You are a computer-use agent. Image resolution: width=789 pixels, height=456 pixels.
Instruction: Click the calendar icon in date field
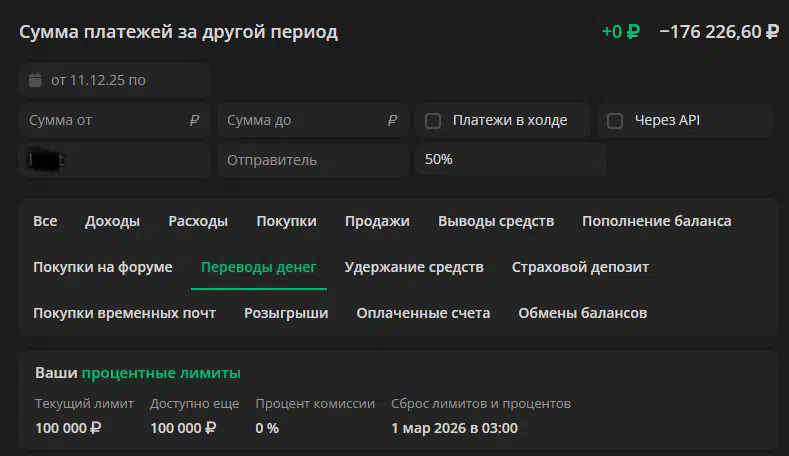pyautogui.click(x=35, y=80)
